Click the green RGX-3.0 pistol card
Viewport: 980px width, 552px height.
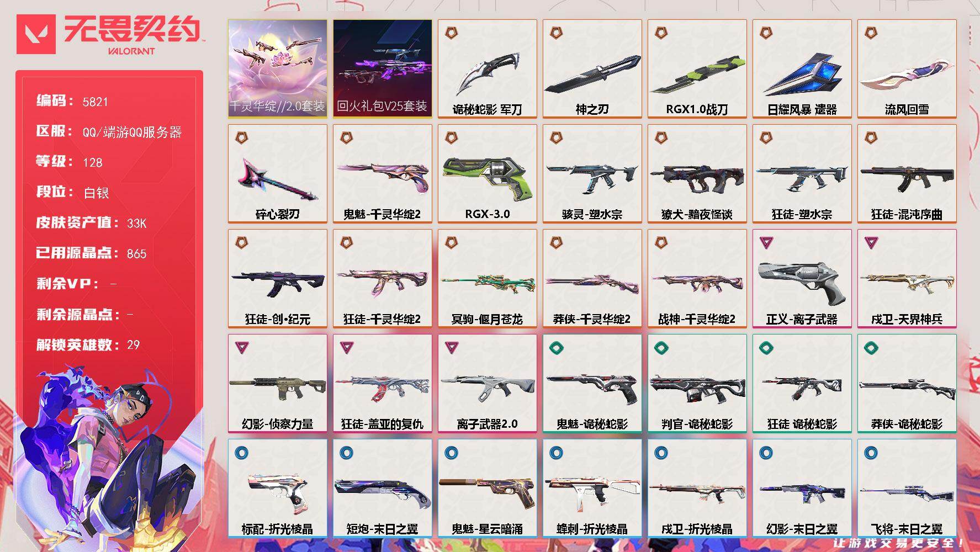pos(487,173)
